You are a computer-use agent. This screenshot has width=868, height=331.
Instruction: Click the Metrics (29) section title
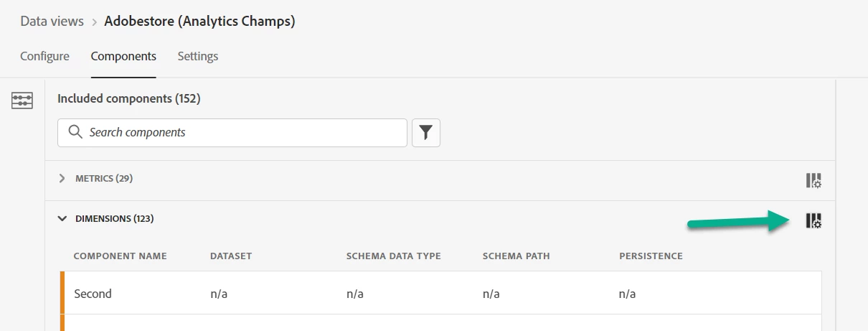(104, 178)
